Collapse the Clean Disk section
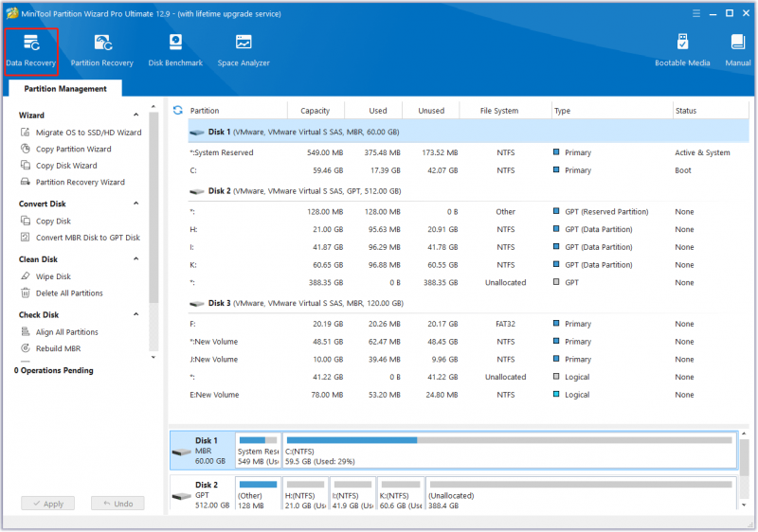Viewport: 758px width, 532px height. tap(136, 258)
